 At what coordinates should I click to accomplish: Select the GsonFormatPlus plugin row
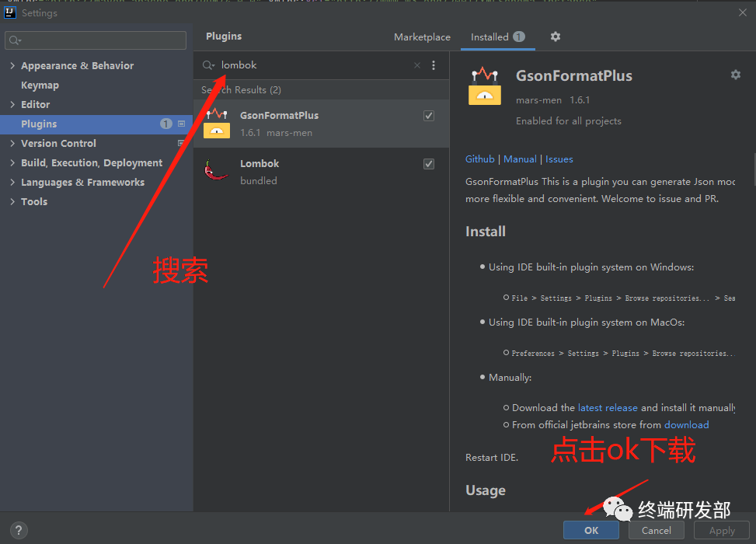click(321, 124)
